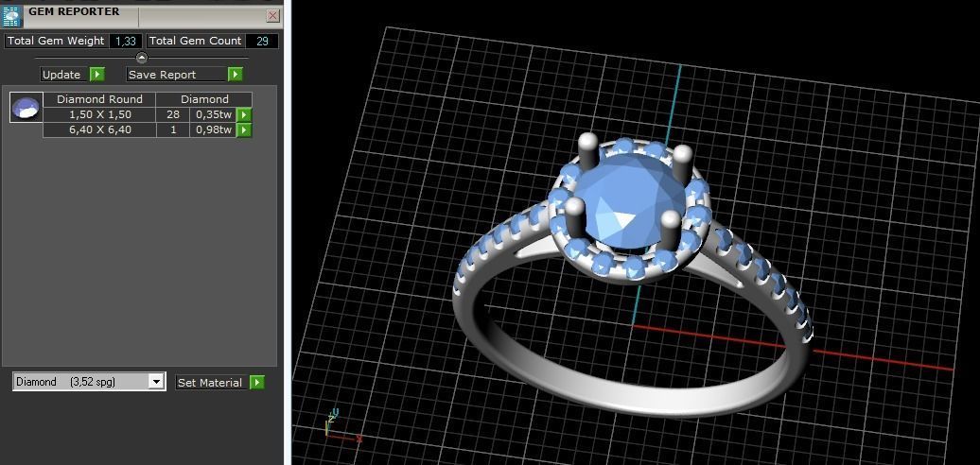Open the Diamond (3,52 spg) material dropdown
This screenshot has height=465, width=980.
156,382
